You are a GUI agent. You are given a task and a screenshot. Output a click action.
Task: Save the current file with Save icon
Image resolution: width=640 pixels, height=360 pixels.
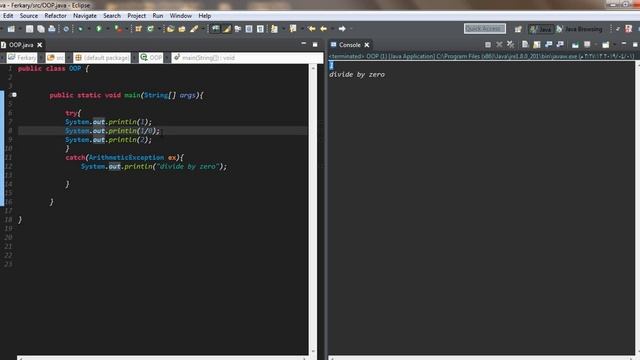pyautogui.click(x=29, y=29)
